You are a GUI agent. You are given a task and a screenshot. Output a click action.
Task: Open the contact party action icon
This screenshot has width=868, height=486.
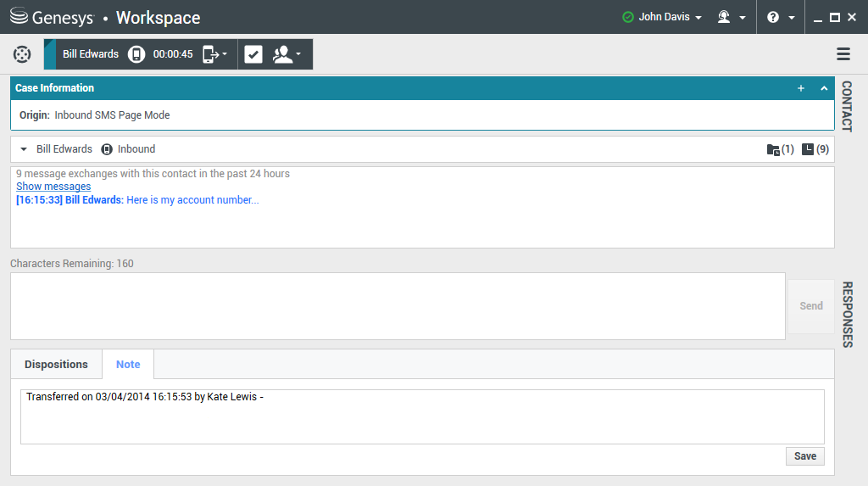coord(286,54)
